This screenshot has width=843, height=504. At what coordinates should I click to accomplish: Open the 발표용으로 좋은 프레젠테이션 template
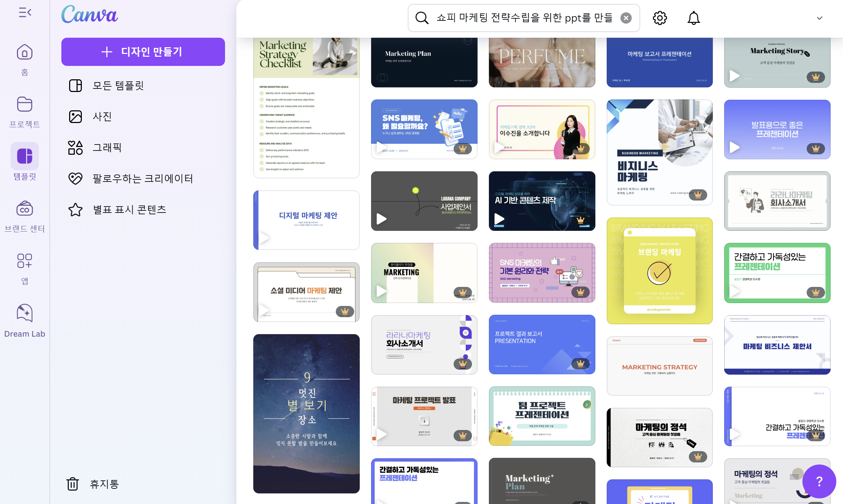click(777, 129)
